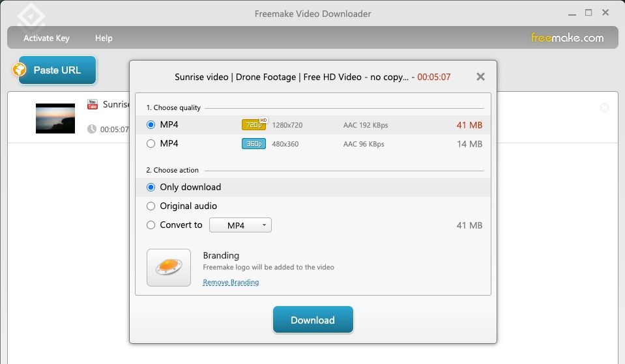Screen dimensions: 625x364
Task: Click the Paste URL globe icon
Action: [x=19, y=70]
